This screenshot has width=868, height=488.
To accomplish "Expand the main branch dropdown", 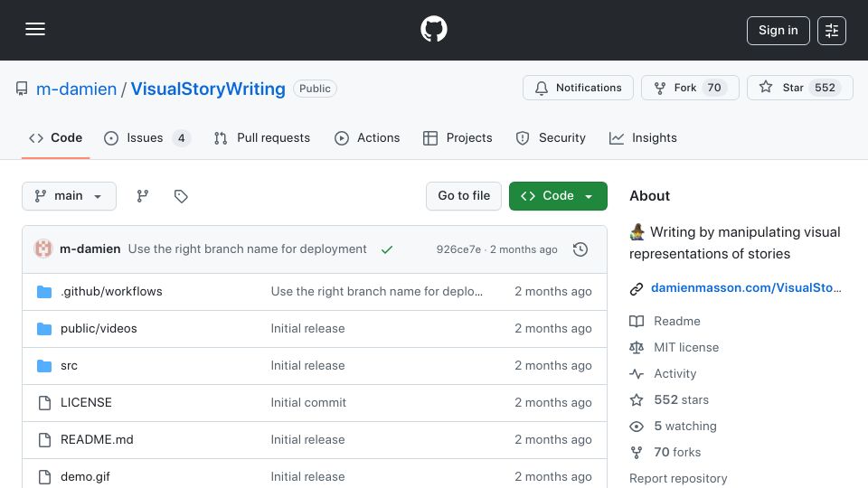I will click(x=70, y=196).
